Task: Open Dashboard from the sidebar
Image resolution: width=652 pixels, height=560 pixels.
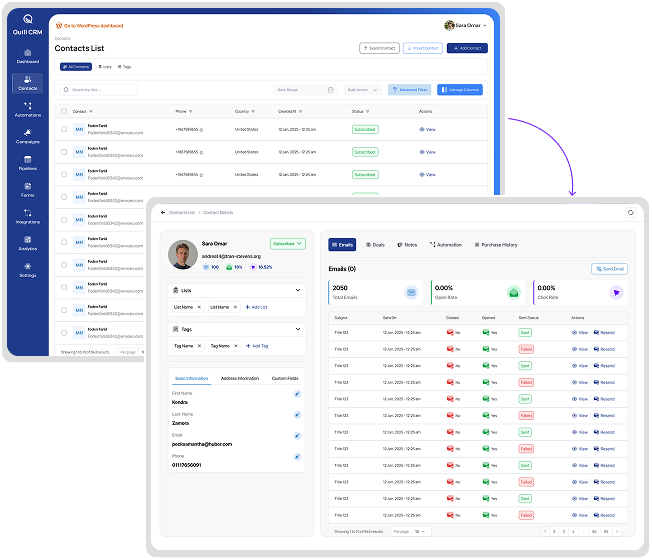Action: coord(27,55)
